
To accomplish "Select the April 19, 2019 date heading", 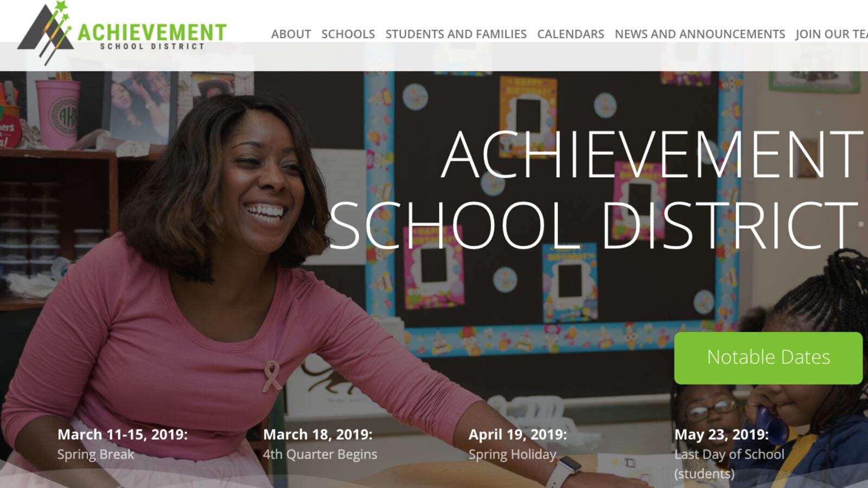I will pyautogui.click(x=518, y=434).
